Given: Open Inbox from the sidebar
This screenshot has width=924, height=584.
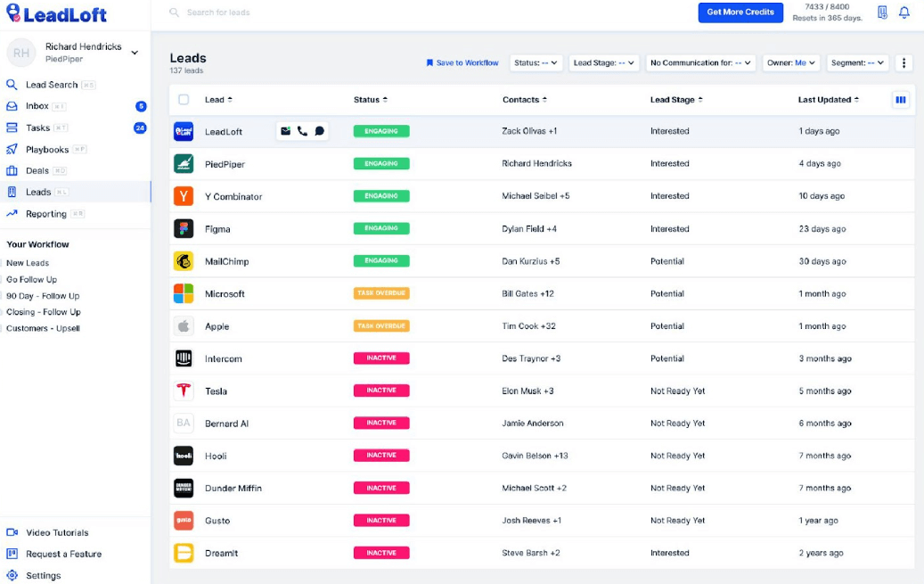Looking at the screenshot, I should [x=37, y=106].
